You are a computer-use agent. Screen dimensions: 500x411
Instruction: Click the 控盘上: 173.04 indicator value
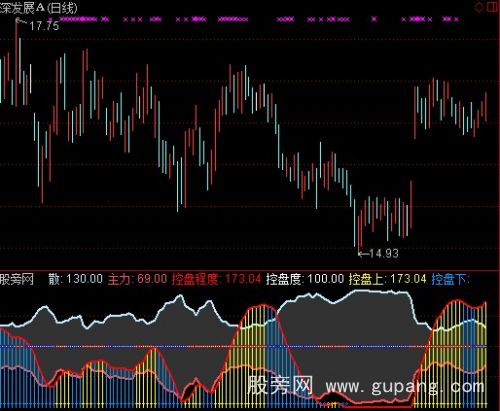pos(387,279)
